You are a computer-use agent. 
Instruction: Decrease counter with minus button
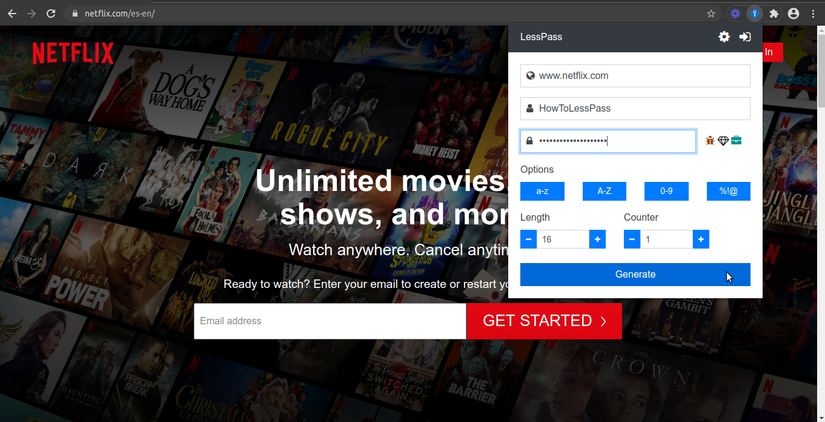click(632, 239)
